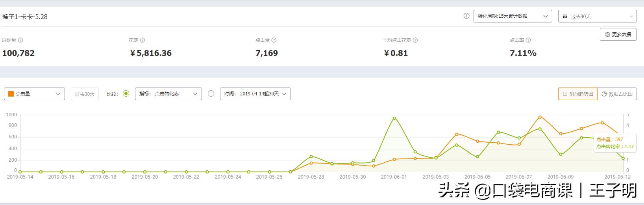Open the 点击量 metric dropdown

(x=34, y=94)
